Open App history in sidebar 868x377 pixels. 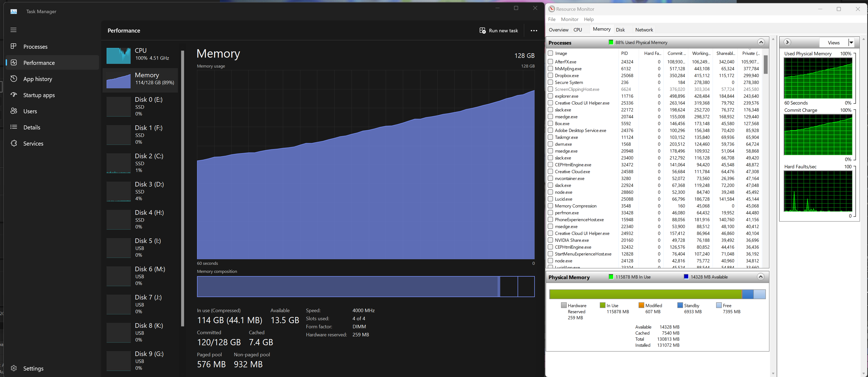click(x=37, y=79)
